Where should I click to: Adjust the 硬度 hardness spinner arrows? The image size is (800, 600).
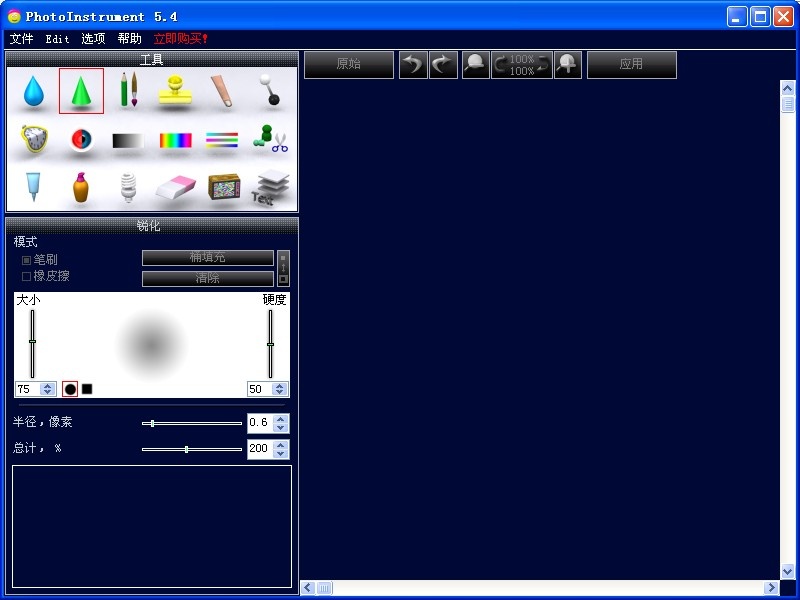coord(279,389)
